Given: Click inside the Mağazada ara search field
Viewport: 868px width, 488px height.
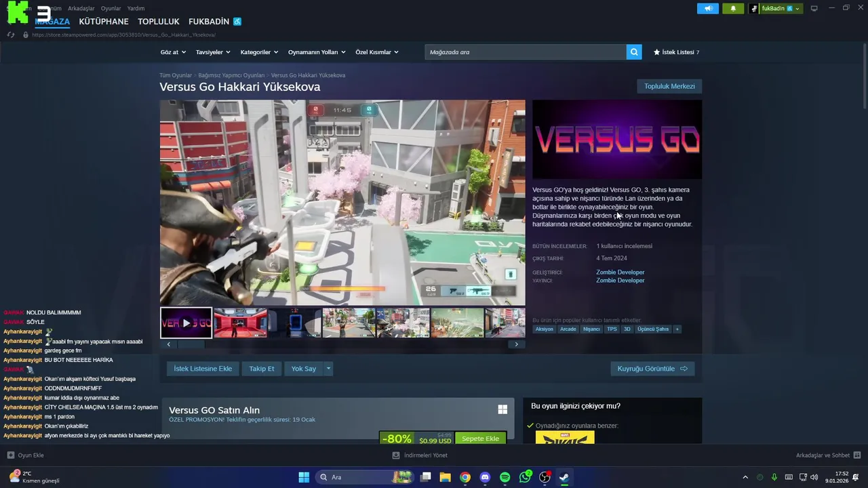Looking at the screenshot, I should coord(526,52).
